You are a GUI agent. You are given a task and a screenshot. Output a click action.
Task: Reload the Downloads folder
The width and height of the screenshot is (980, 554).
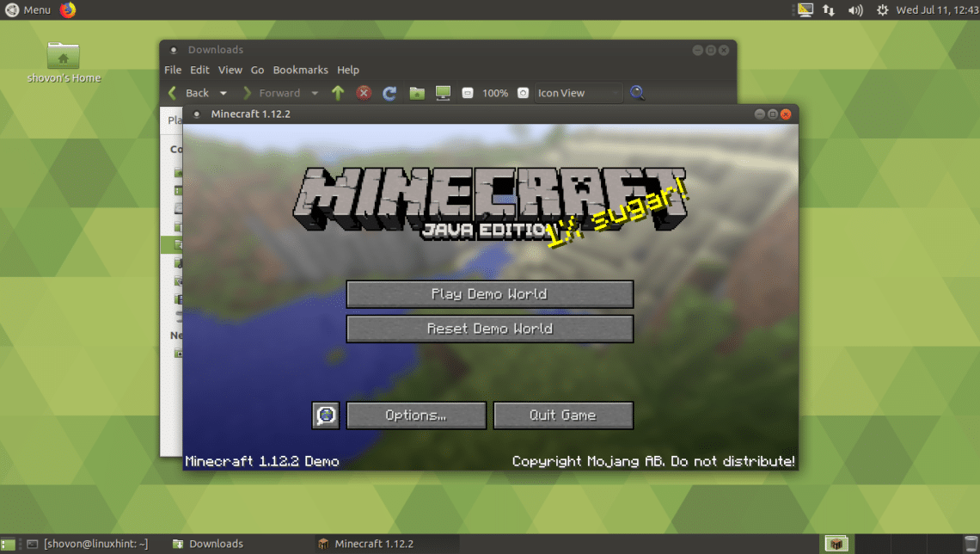389,93
